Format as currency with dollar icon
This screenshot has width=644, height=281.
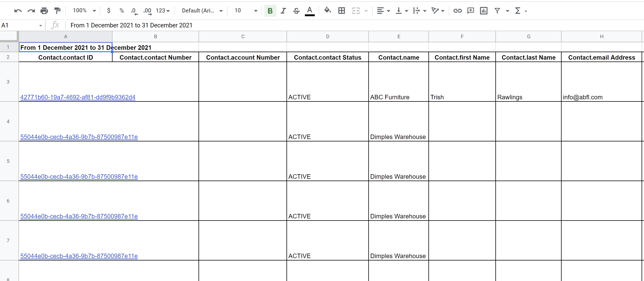click(x=109, y=10)
